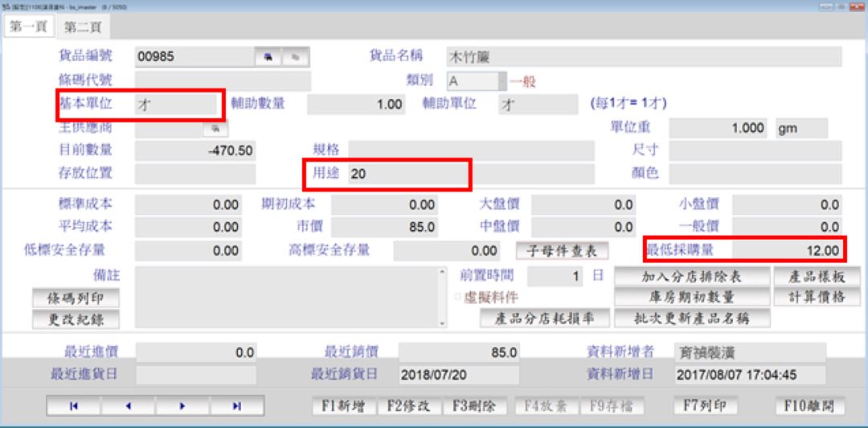The width and height of the screenshot is (868, 428).
Task: Toggle the 虛擬料件 checkbox
Action: pyautogui.click(x=459, y=298)
